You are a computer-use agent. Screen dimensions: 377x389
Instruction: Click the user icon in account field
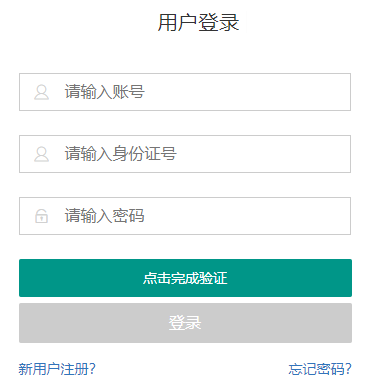[x=42, y=92]
